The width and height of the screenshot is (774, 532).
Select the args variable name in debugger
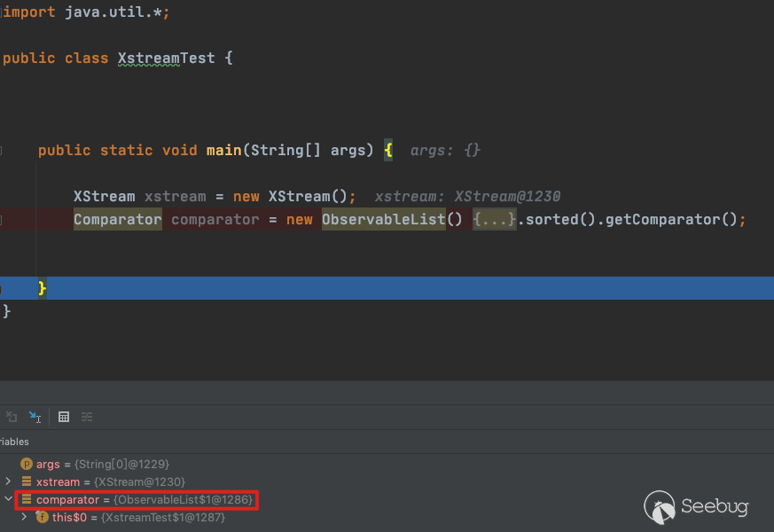48,464
